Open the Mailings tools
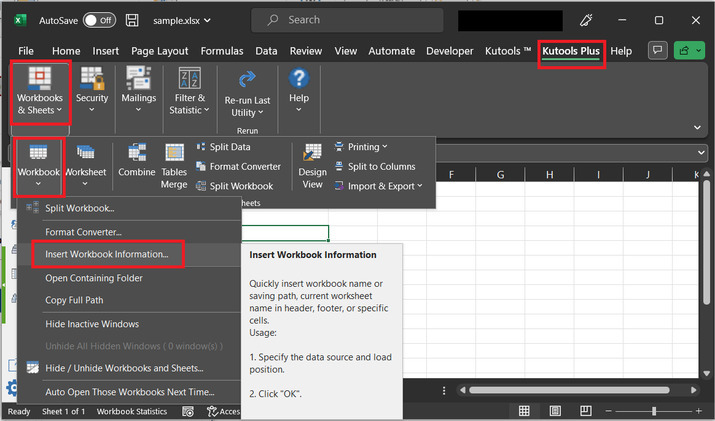The image size is (715, 421). coord(139,91)
